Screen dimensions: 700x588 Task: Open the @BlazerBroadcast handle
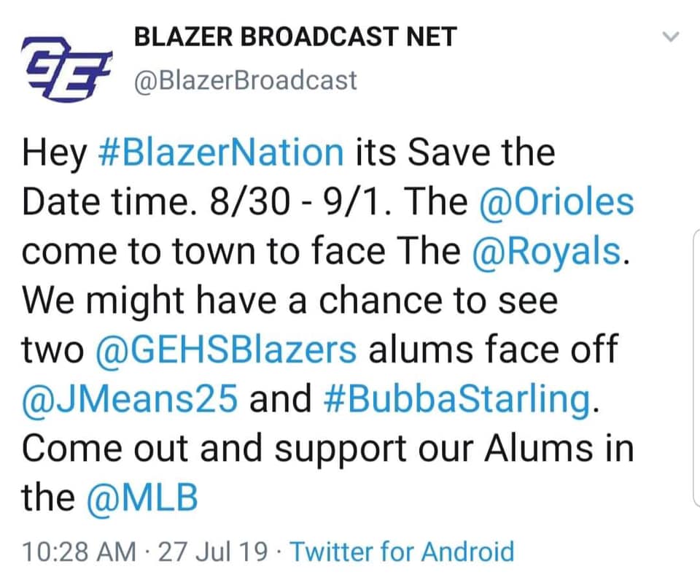(x=246, y=81)
